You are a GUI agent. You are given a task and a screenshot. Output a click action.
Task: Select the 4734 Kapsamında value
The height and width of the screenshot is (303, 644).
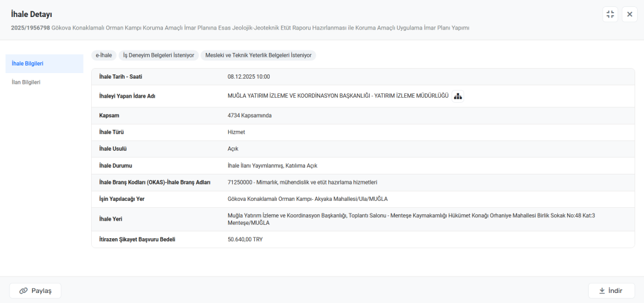[250, 116]
